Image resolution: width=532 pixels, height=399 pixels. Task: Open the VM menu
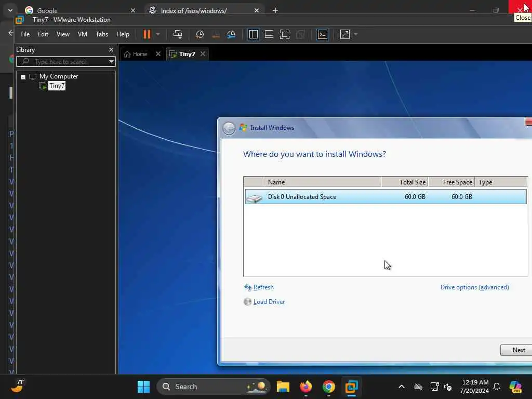pos(83,34)
